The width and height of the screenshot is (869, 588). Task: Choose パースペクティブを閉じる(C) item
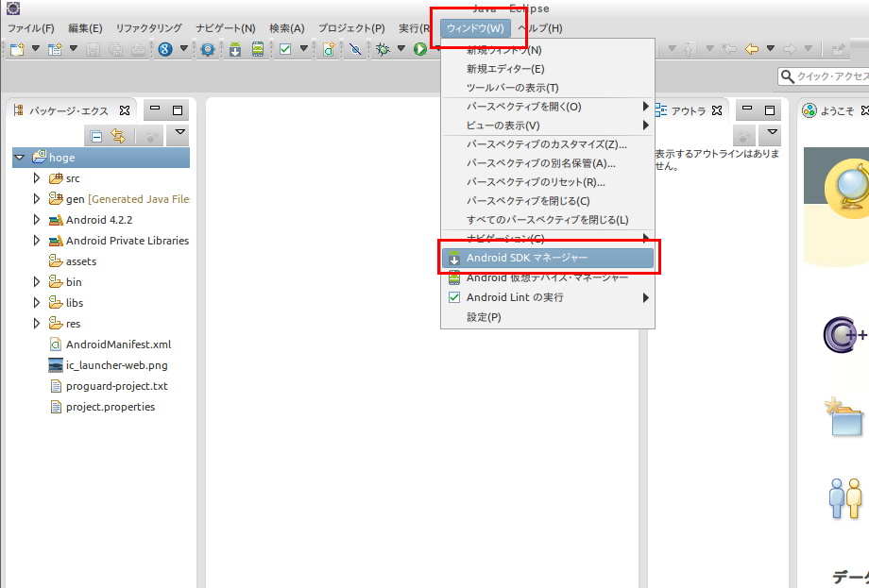548,201
